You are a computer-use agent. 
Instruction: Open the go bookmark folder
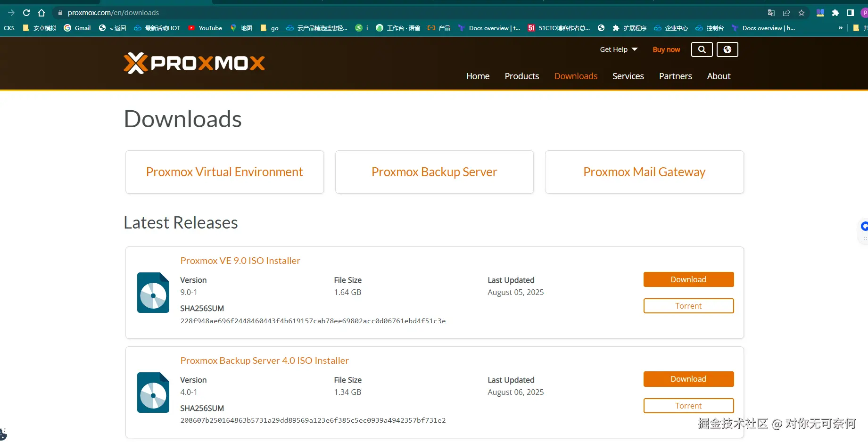[x=269, y=28]
